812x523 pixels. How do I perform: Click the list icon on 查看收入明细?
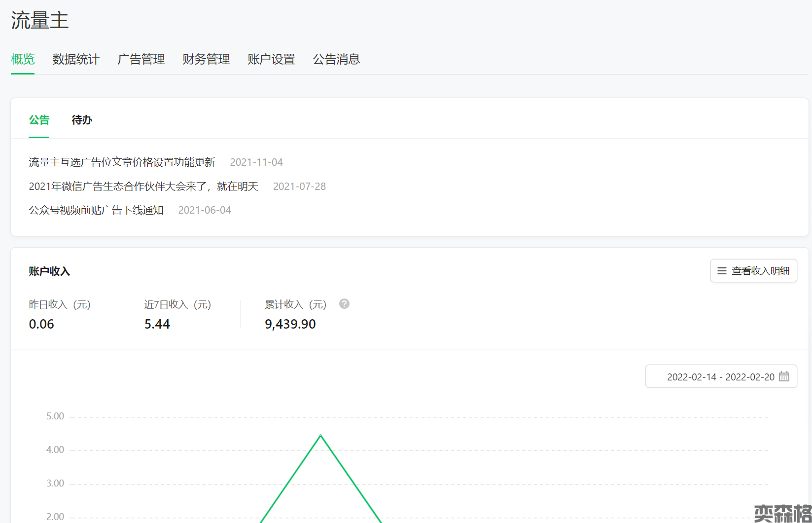[722, 271]
